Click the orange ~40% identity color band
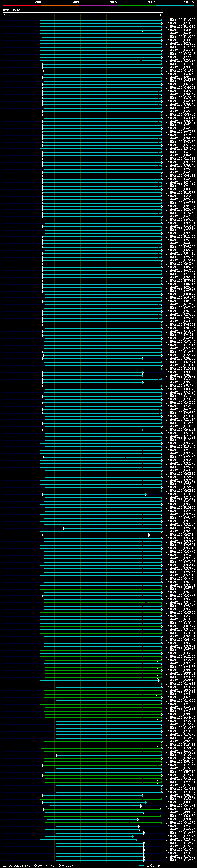This screenshot has height=868, width=197. [60, 6]
